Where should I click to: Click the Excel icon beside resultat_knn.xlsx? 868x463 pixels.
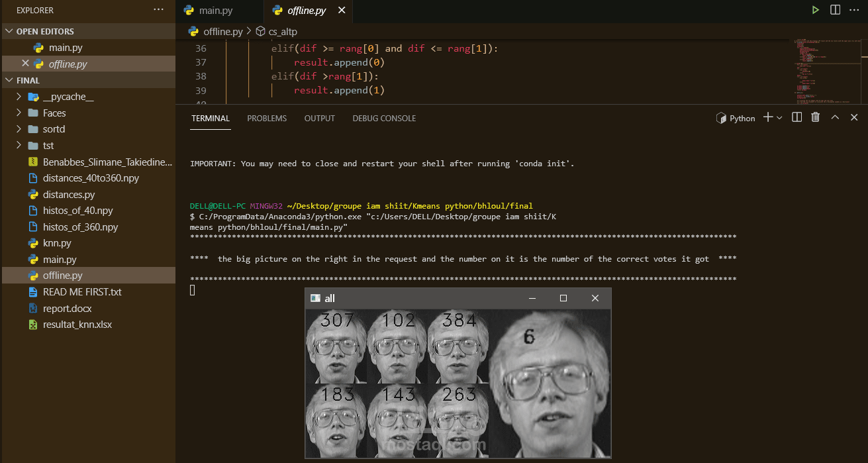pos(33,325)
